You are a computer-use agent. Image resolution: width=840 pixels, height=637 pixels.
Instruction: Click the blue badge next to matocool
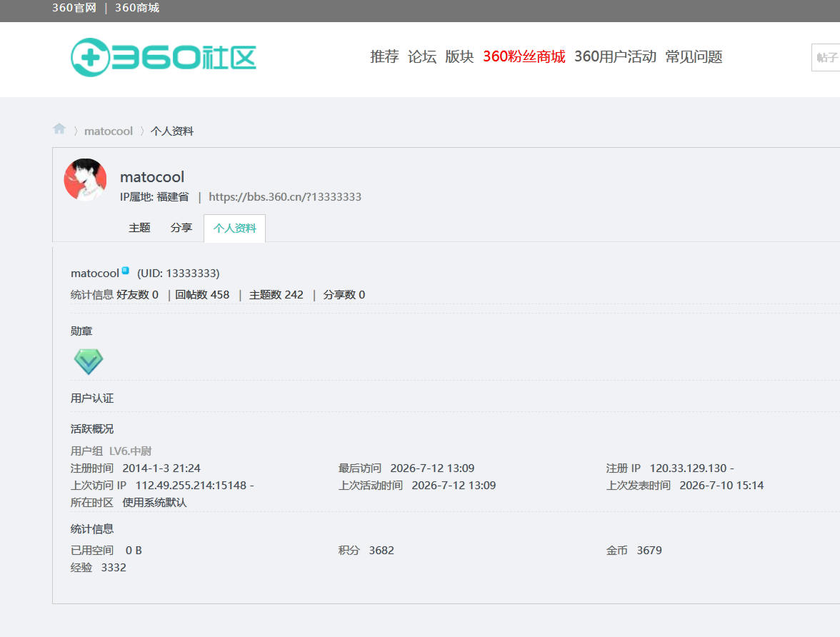tap(126, 271)
